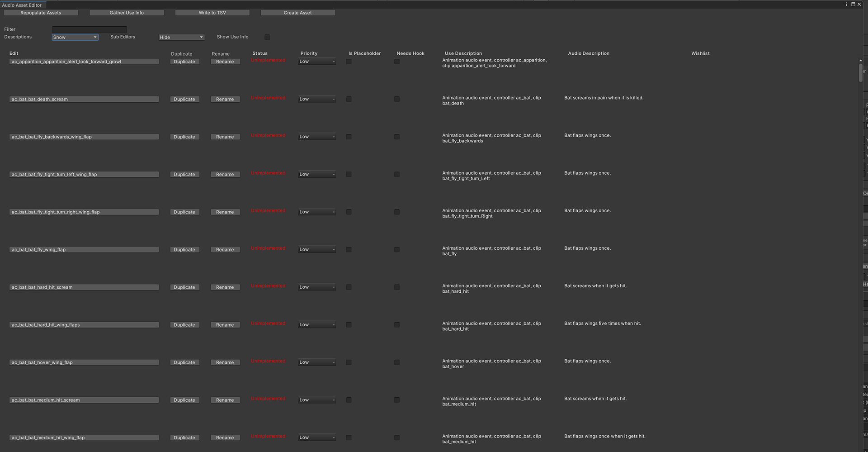Toggle Is Placeholder for ac_bat_bat_death_scream
The width and height of the screenshot is (868, 452).
point(349,99)
